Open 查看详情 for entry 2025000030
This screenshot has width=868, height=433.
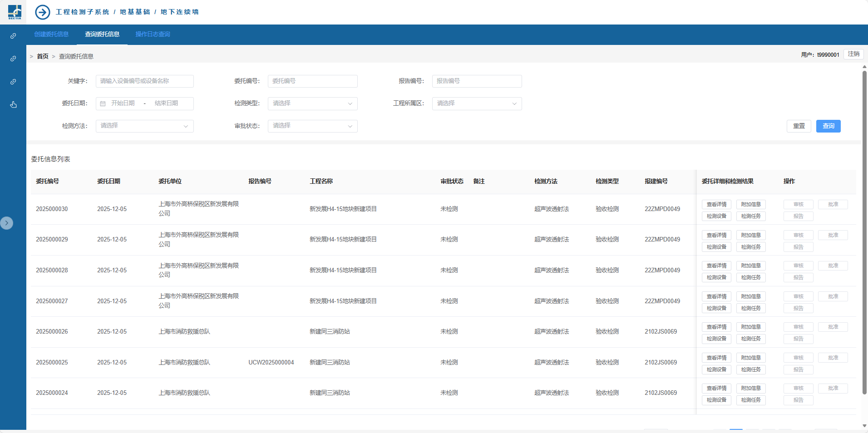(x=716, y=204)
